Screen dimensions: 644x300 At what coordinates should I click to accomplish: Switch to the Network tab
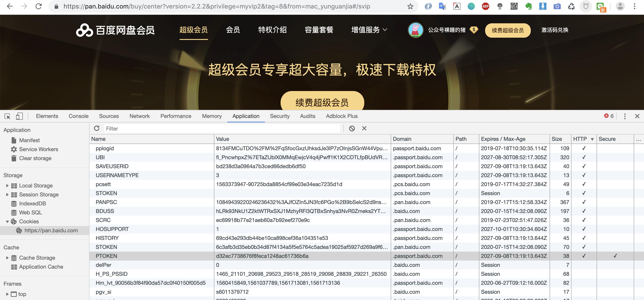[139, 116]
